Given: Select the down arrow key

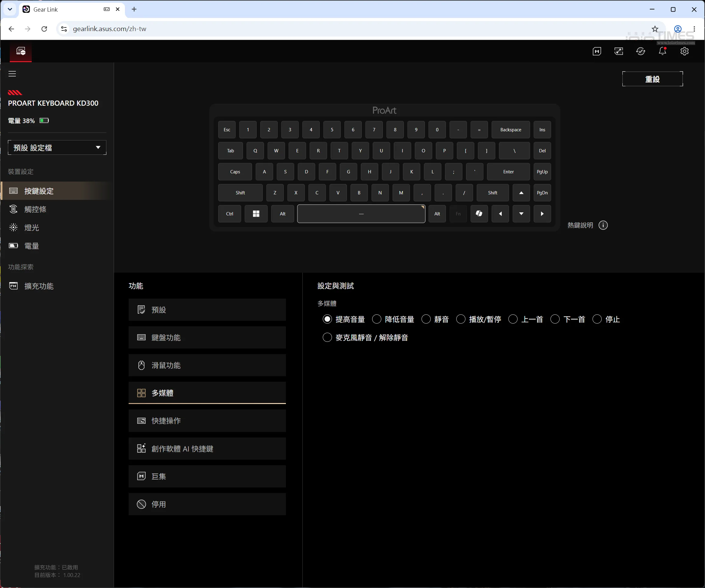Looking at the screenshot, I should [521, 214].
